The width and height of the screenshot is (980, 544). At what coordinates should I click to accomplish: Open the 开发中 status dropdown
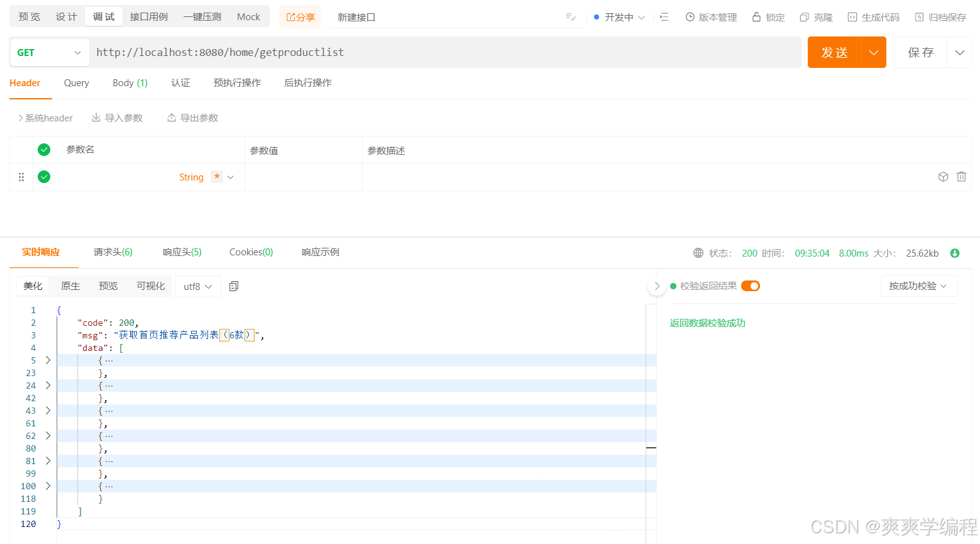(x=619, y=17)
